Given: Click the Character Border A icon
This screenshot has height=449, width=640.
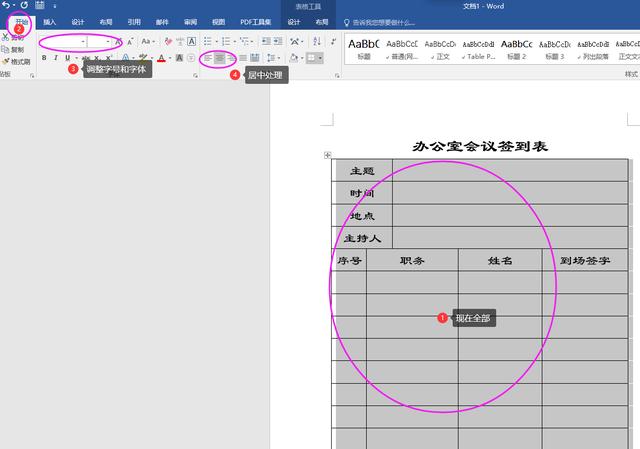Looking at the screenshot, I should [x=191, y=42].
